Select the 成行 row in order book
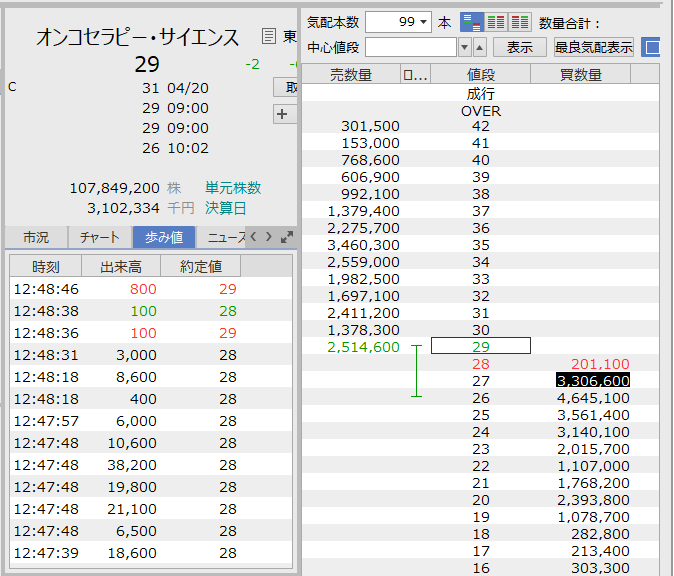 click(481, 93)
